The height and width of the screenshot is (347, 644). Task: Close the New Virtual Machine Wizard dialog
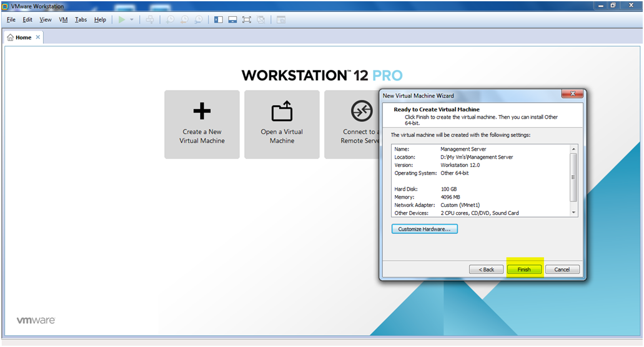[x=572, y=94]
